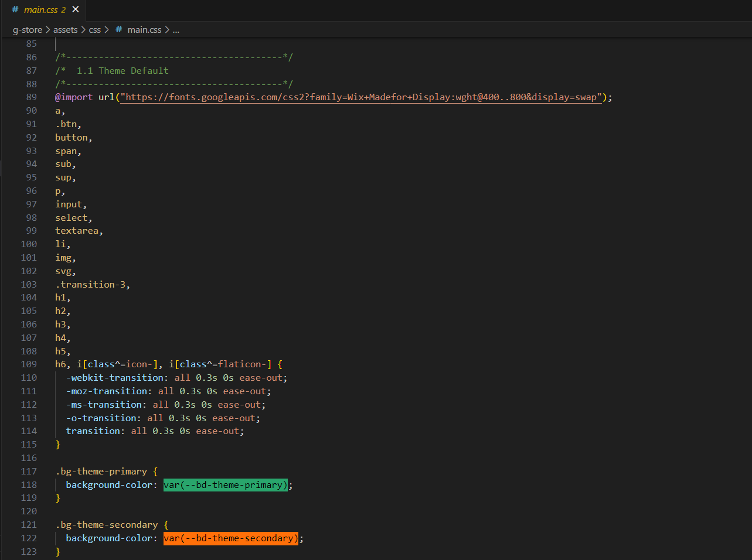The image size is (752, 560).
Task: Click the -webkit-transition property
Action: coord(115,378)
